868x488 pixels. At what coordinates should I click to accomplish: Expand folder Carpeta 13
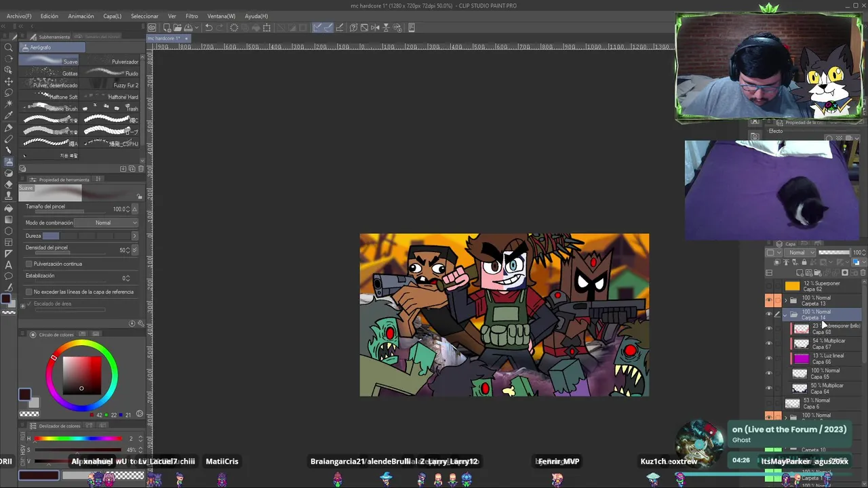[x=785, y=300]
